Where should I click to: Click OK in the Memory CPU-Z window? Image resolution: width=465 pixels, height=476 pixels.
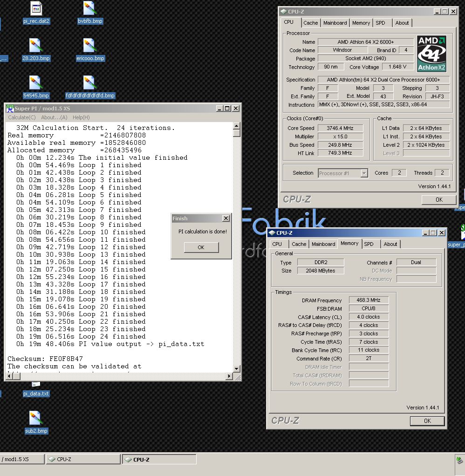[427, 421]
